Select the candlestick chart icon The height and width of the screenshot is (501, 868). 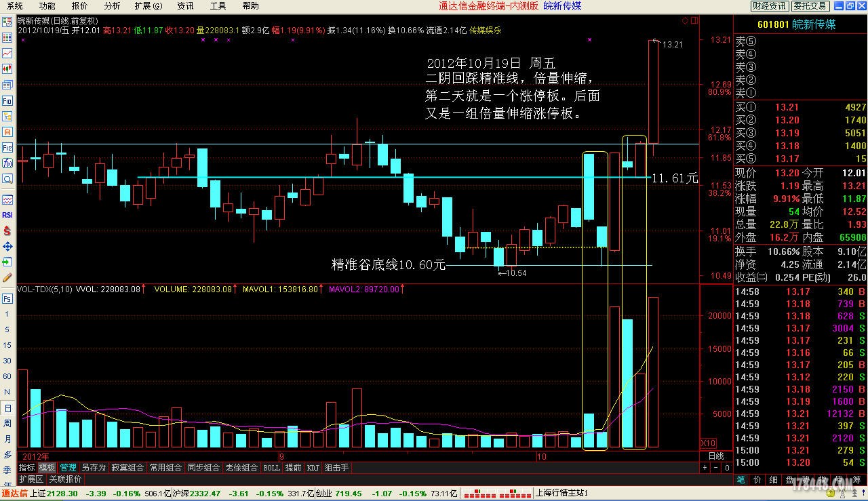click(7, 68)
